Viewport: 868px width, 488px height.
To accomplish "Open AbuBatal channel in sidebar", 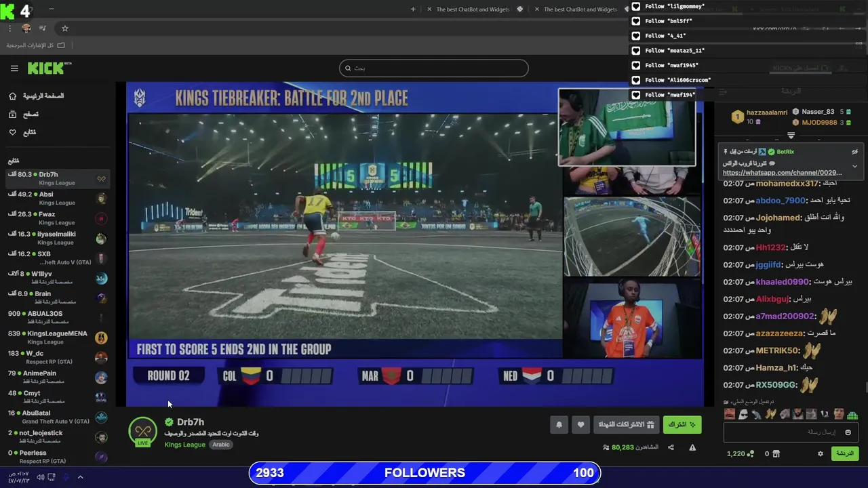I will [57, 417].
